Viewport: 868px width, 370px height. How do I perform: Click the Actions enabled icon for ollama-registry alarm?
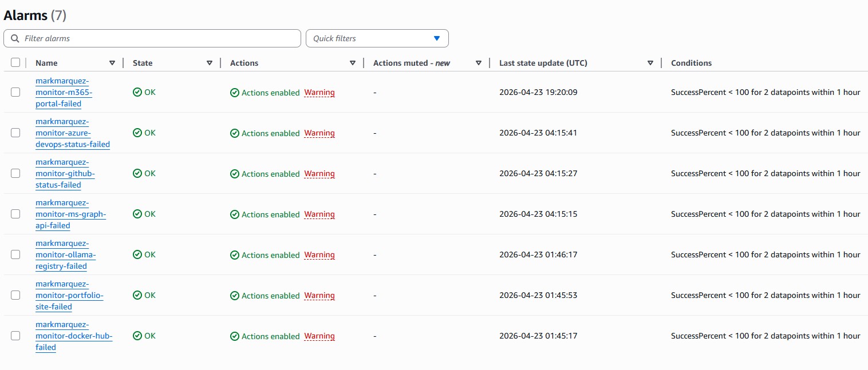pos(235,254)
